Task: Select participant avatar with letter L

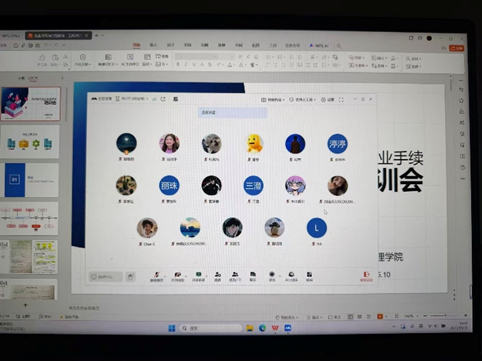Action: 316,228
